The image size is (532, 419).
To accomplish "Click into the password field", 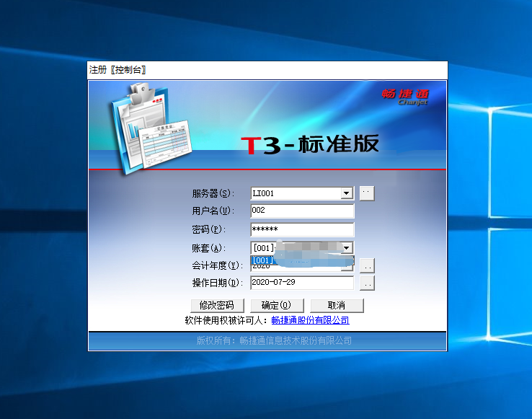I will pyautogui.click(x=302, y=229).
